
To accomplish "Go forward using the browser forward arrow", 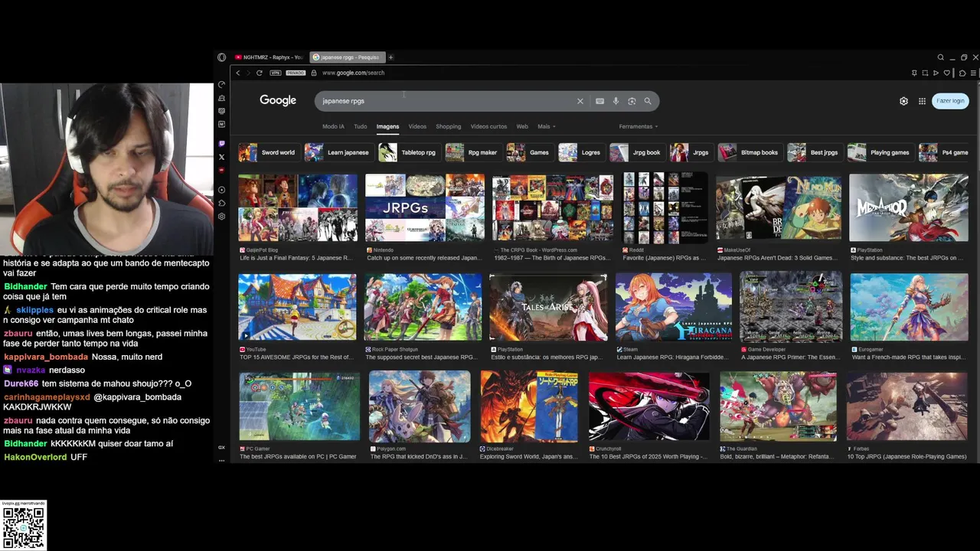I will click(x=248, y=73).
